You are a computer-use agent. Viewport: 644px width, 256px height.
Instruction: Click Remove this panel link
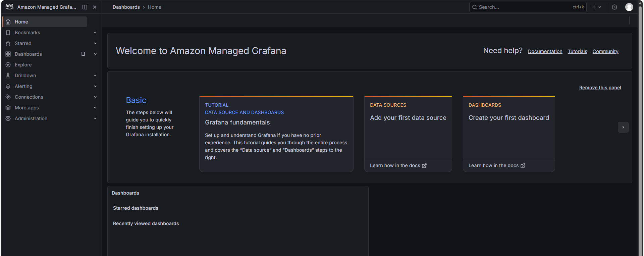(600, 88)
